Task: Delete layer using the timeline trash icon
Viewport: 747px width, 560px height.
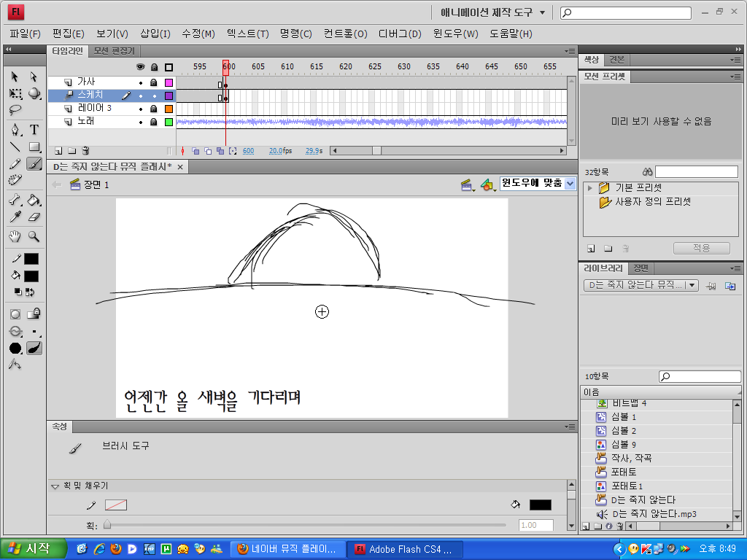Action: 87,149
